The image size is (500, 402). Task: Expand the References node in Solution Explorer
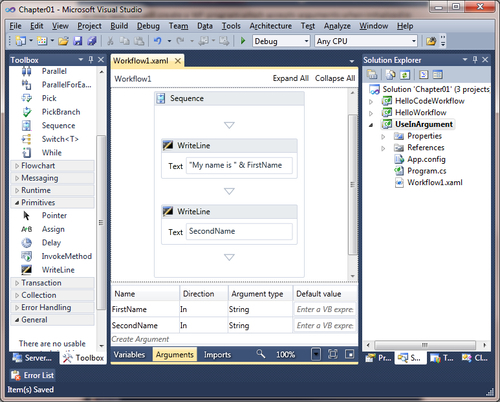[x=383, y=148]
